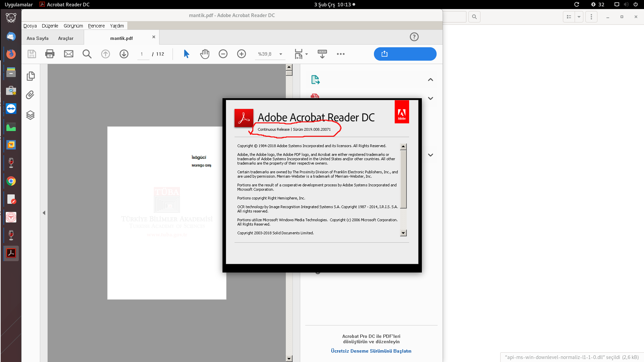Print the document via printer icon
This screenshot has width=644, height=362.
click(x=50, y=54)
